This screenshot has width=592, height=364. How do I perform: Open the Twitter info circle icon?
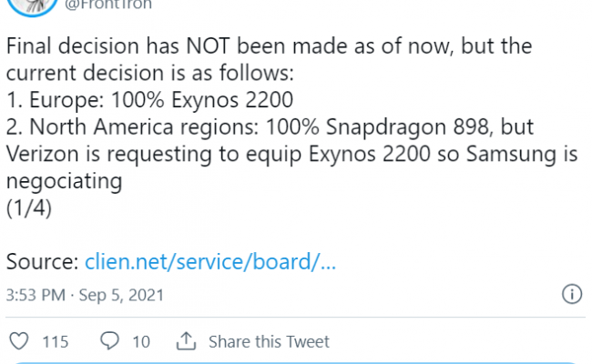point(571,295)
